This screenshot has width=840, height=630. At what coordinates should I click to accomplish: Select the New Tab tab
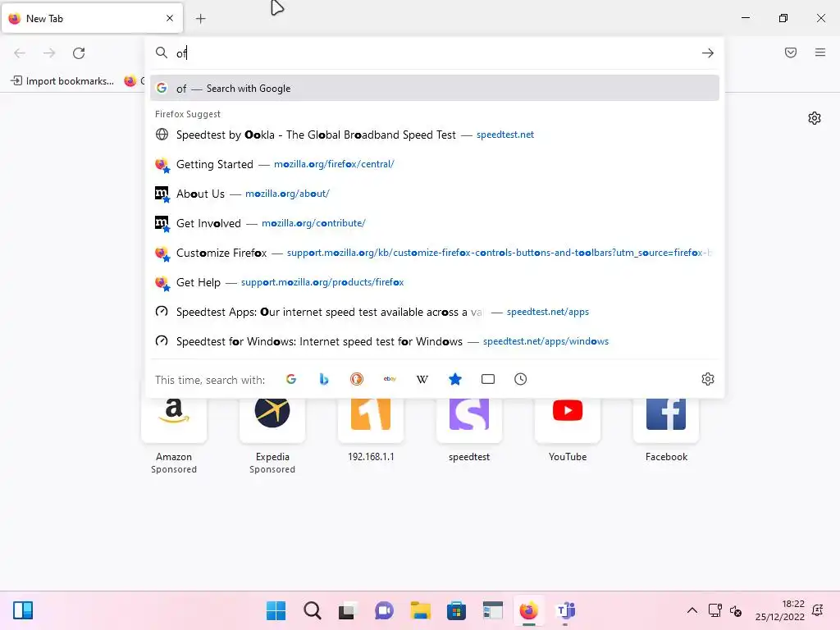[x=92, y=18]
